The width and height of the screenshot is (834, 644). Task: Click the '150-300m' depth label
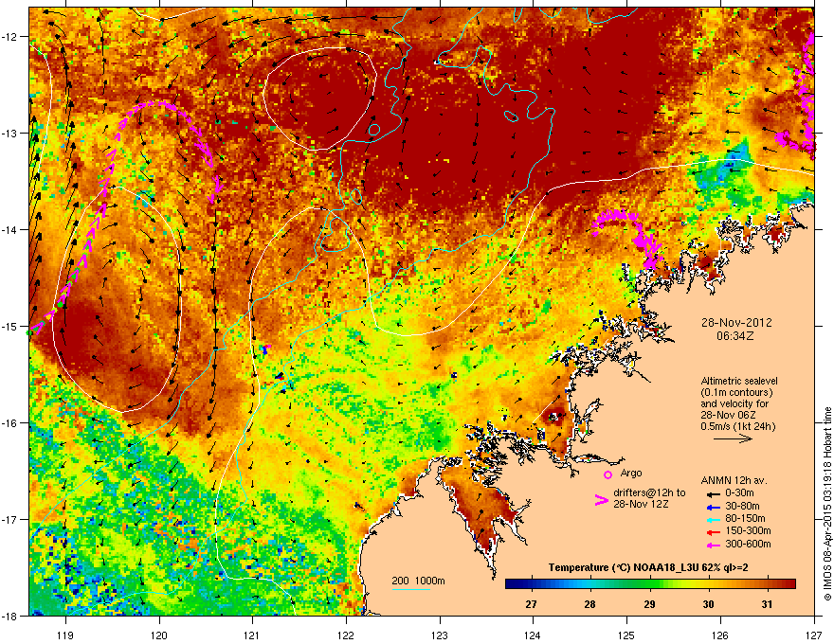[748, 530]
